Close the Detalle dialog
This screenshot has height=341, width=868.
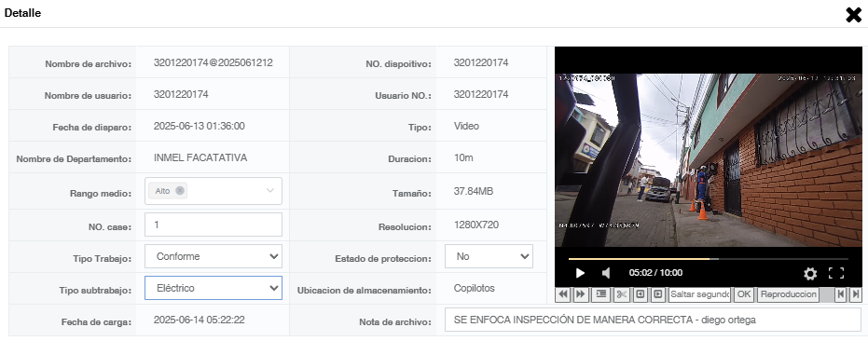[854, 15]
